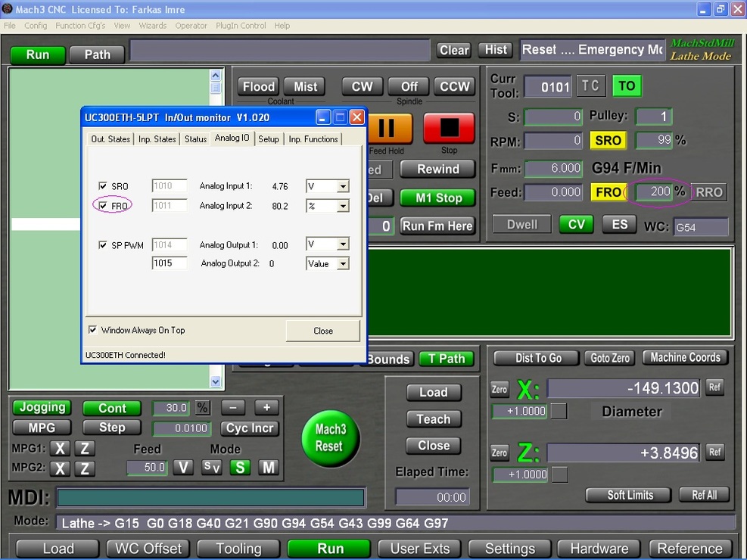Reset feed override with FRO button

click(x=608, y=192)
